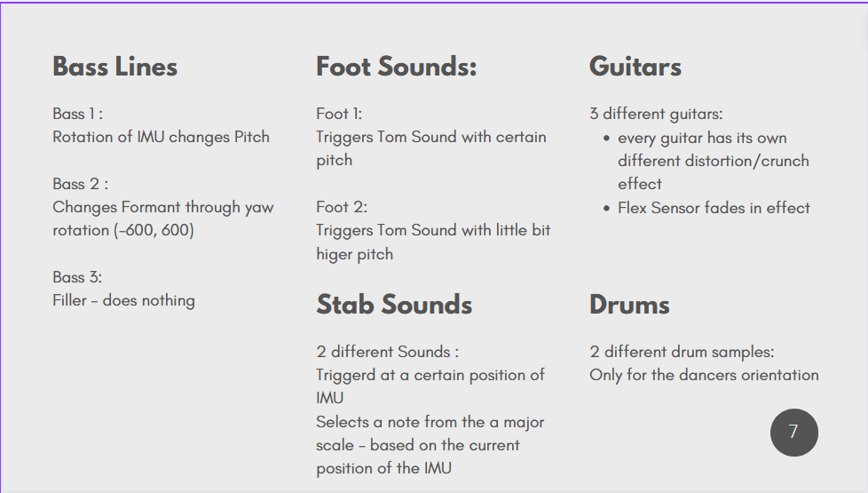Select 'Filler – does nothing' line
Image resolution: width=868 pixels, height=493 pixels.
(123, 301)
